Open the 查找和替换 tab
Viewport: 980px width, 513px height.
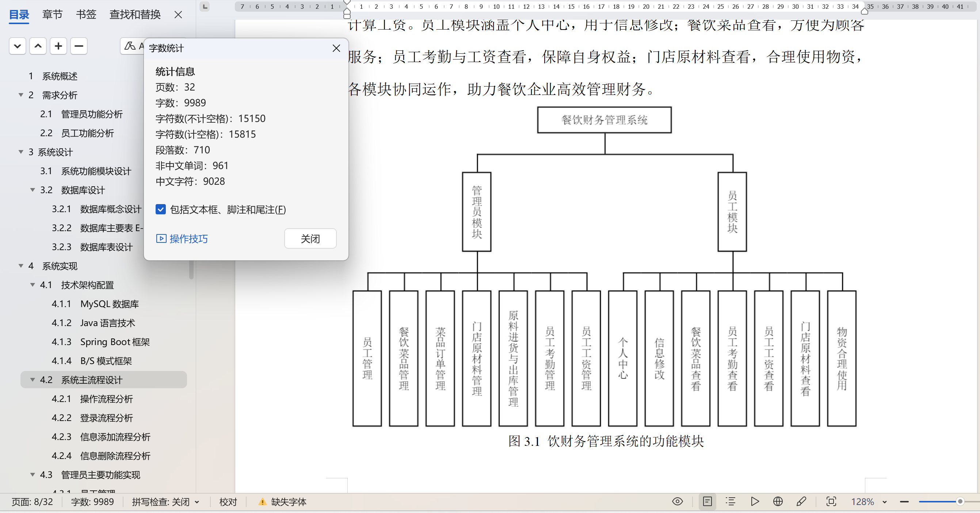tap(135, 15)
